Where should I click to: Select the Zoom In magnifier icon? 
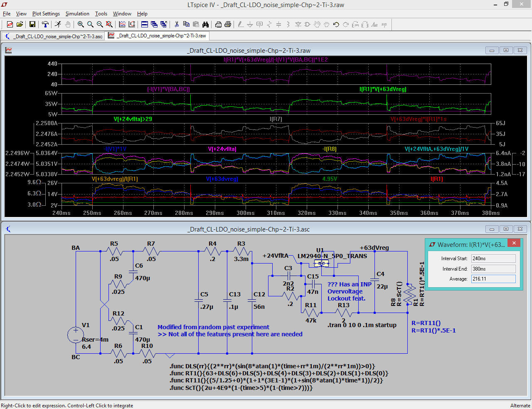[81, 25]
